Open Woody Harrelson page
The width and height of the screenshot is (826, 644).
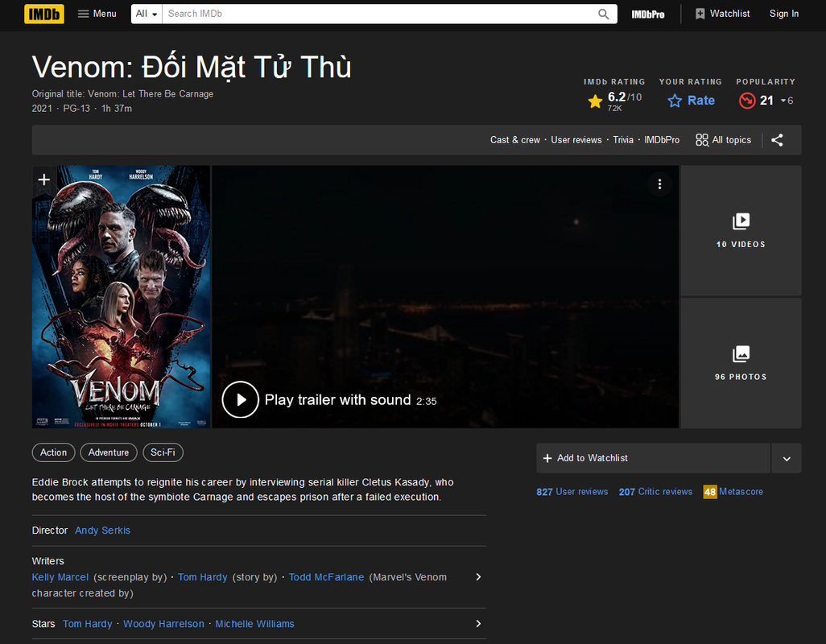click(163, 624)
